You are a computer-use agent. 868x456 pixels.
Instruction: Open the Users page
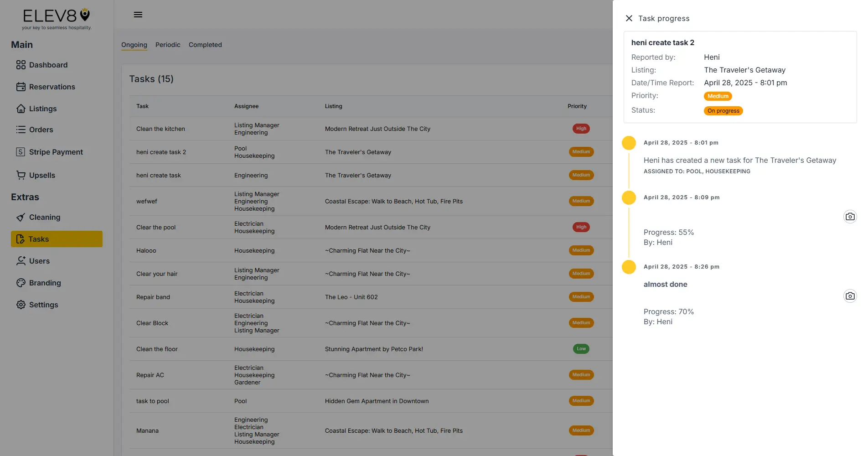(39, 261)
